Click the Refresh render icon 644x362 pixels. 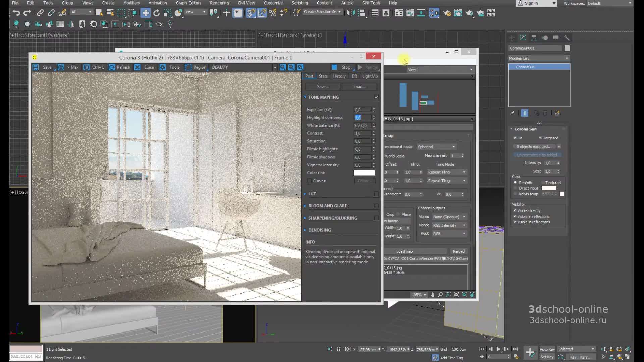112,67
